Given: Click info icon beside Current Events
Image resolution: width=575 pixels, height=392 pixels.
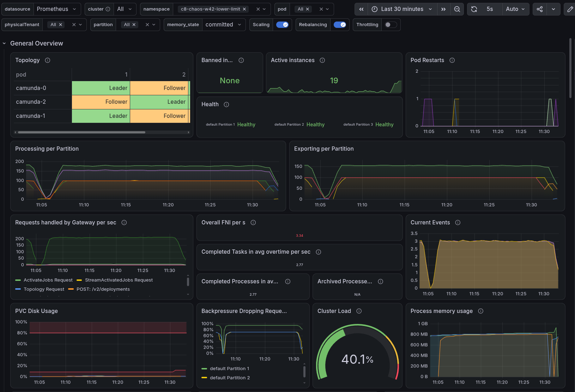Looking at the screenshot, I should pyautogui.click(x=458, y=223).
